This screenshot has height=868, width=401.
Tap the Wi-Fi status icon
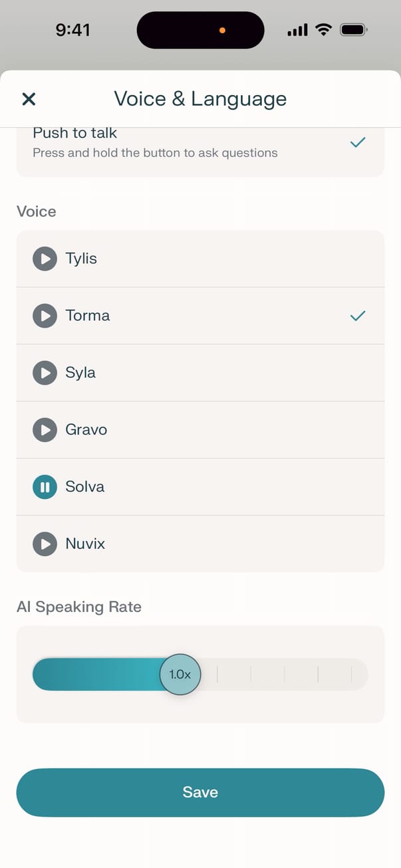pos(324,30)
